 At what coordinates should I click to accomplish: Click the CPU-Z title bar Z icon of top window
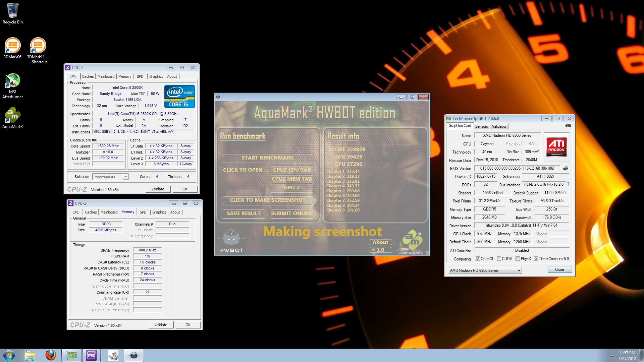click(68, 67)
